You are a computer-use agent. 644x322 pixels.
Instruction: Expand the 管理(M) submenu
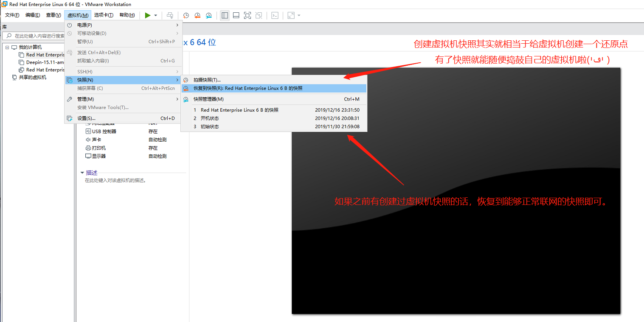pos(124,99)
